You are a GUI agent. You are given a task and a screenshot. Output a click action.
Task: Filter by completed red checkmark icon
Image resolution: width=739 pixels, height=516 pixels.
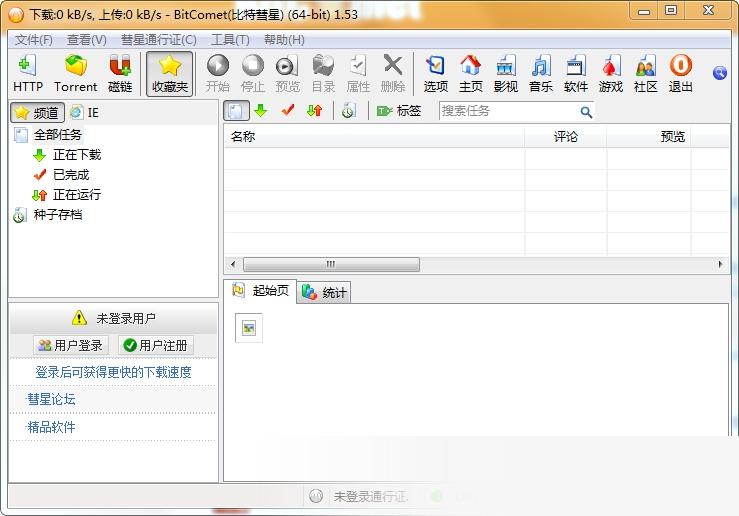point(288,111)
